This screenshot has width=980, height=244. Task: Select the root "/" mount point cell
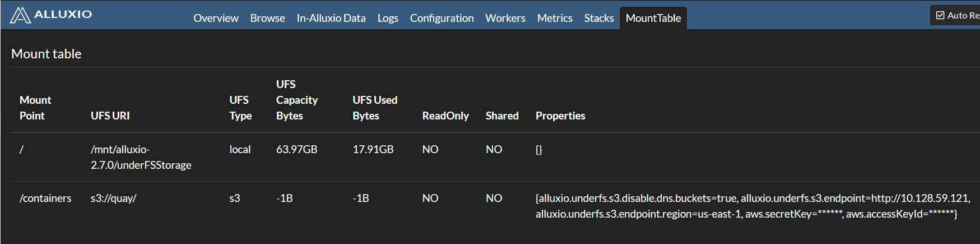[x=21, y=149]
